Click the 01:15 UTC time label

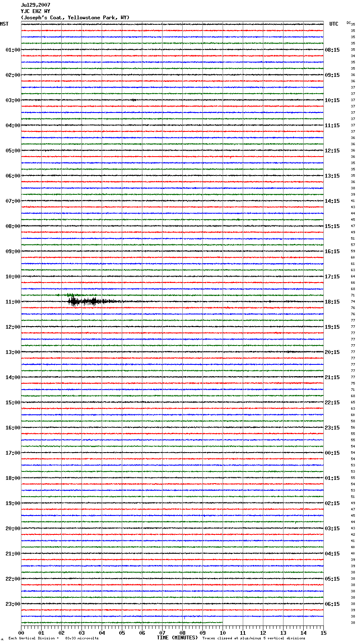pos(332,478)
